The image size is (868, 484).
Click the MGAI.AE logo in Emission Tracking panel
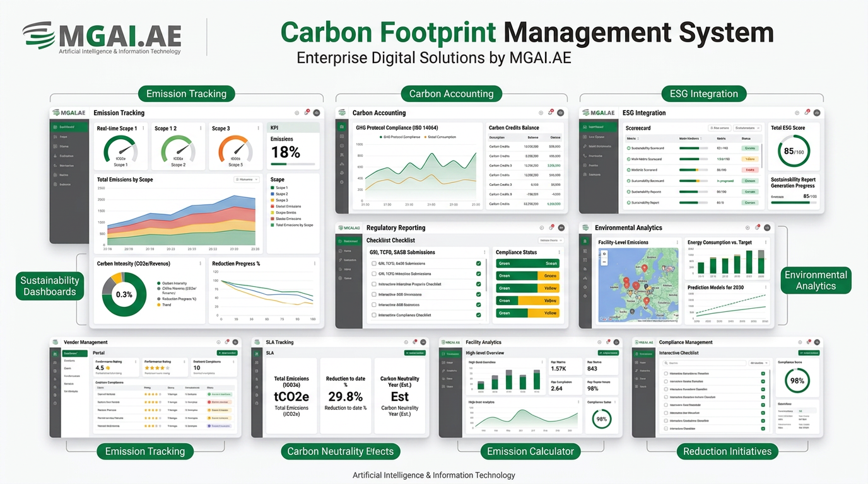click(69, 113)
